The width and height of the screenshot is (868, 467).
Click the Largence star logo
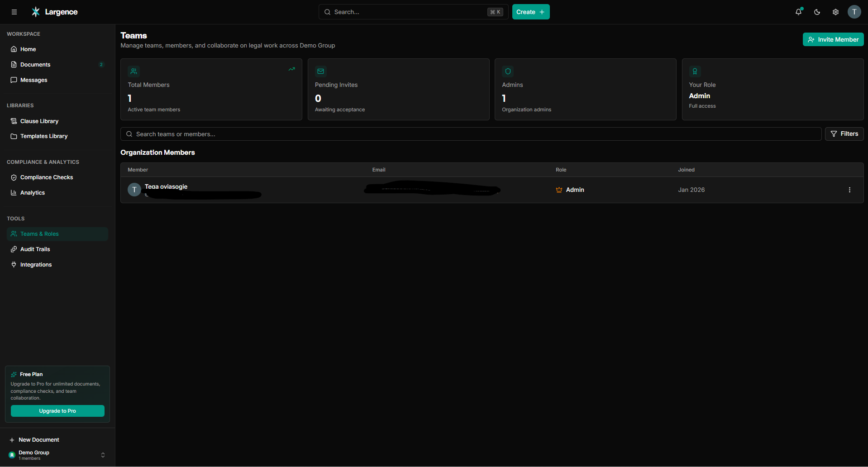point(36,12)
